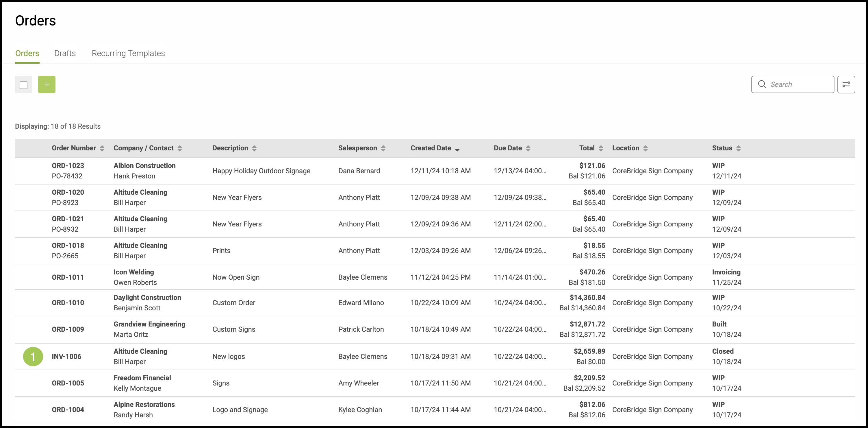Sort by Company / Contact column arrows
This screenshot has width=868, height=428.
180,148
